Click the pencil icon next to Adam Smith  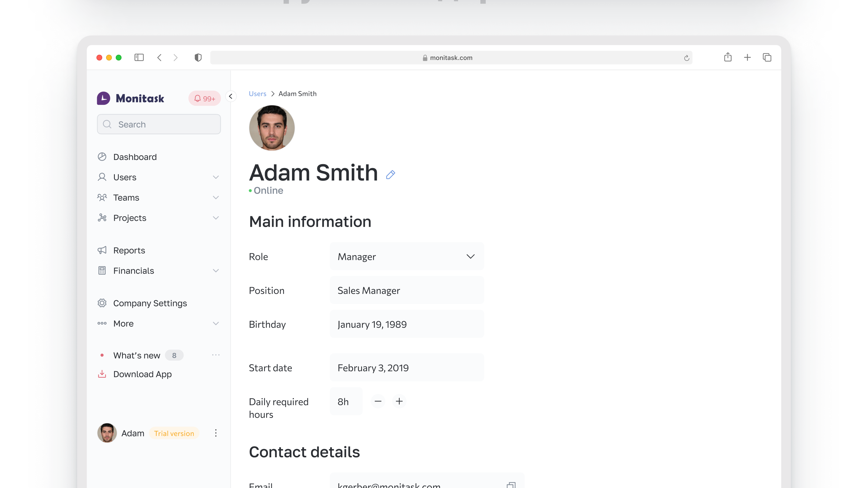click(x=390, y=174)
